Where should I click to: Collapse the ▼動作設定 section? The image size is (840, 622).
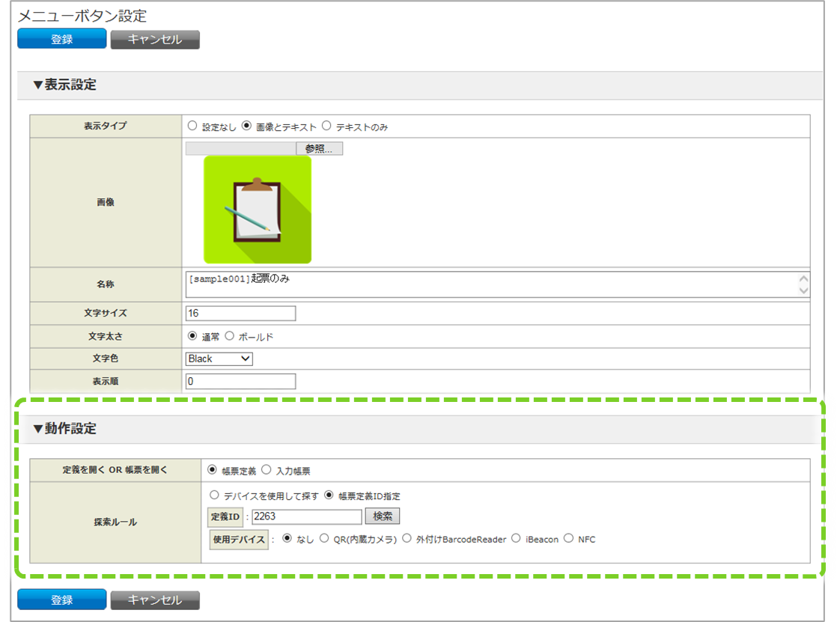click(64, 429)
